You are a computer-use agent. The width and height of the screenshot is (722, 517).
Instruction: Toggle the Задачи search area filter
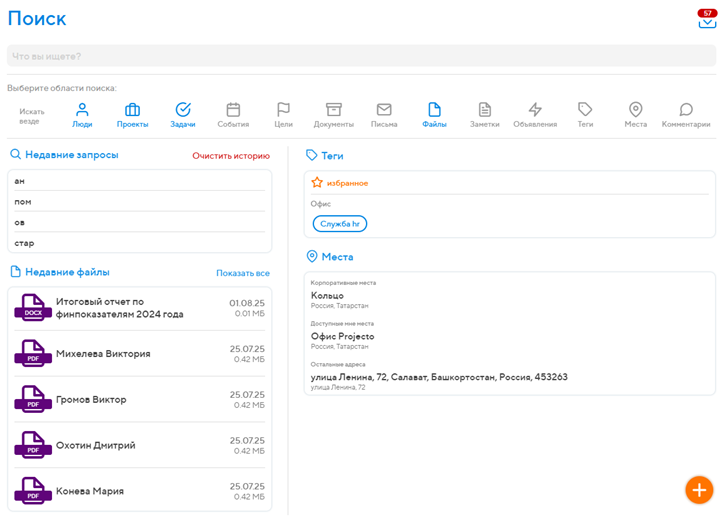(x=183, y=115)
